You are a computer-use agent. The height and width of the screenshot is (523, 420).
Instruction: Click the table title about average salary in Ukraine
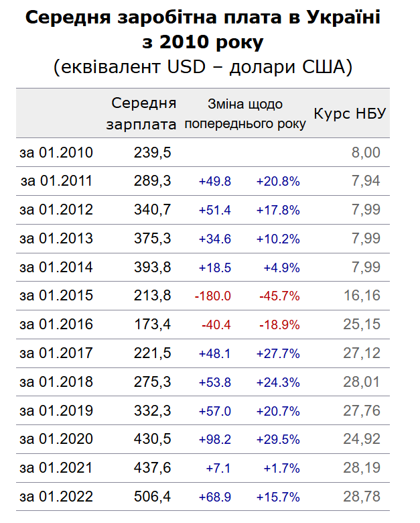[x=202, y=30]
